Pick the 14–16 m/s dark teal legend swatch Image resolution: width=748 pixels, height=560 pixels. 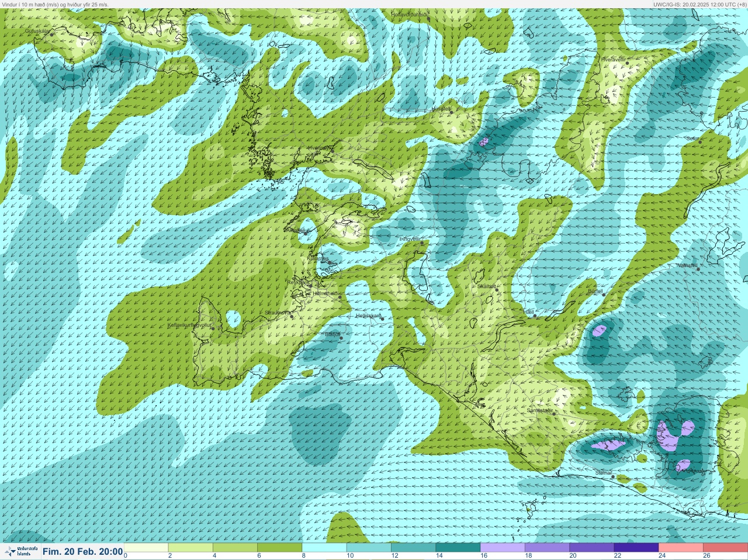[458, 547]
